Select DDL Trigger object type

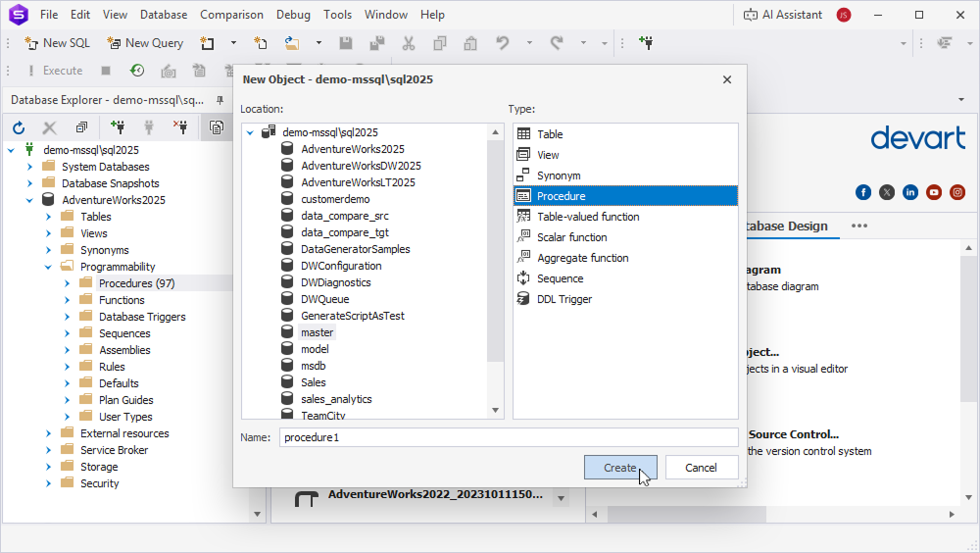625,299
